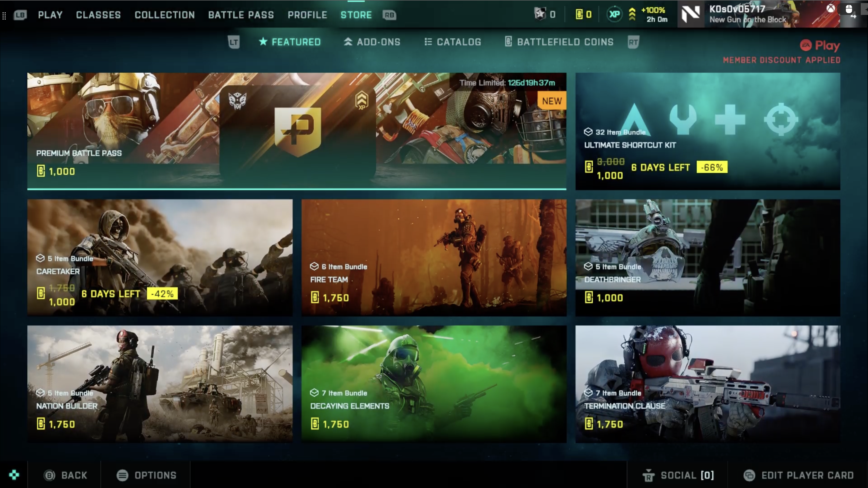Viewport: 868px width, 488px height.
Task: Click the Decaying Elements bundle box icon
Action: pos(314,392)
